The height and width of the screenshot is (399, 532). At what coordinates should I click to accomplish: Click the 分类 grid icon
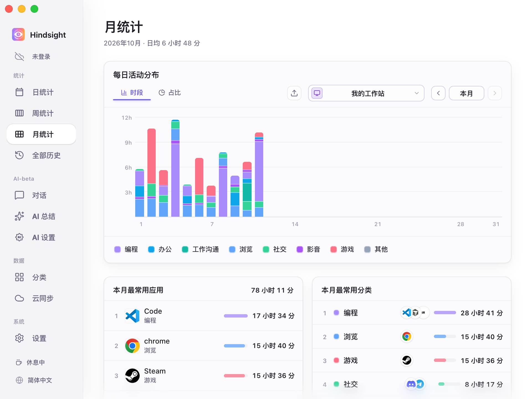(x=19, y=277)
